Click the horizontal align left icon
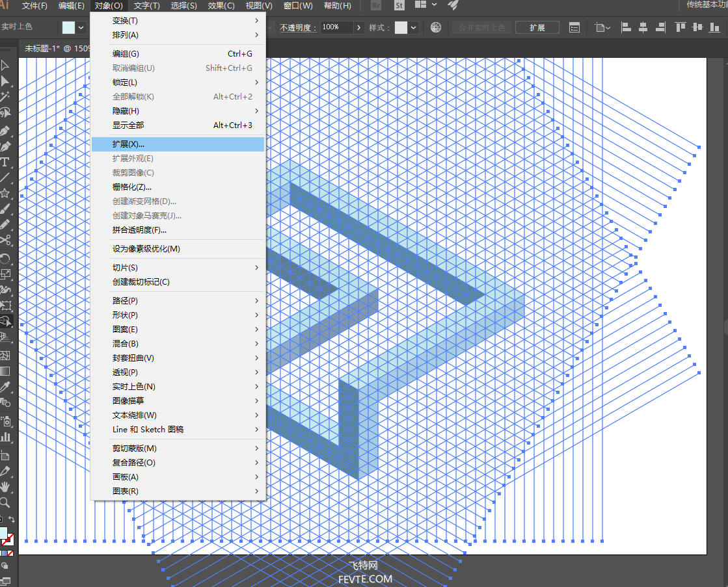 pyautogui.click(x=627, y=27)
